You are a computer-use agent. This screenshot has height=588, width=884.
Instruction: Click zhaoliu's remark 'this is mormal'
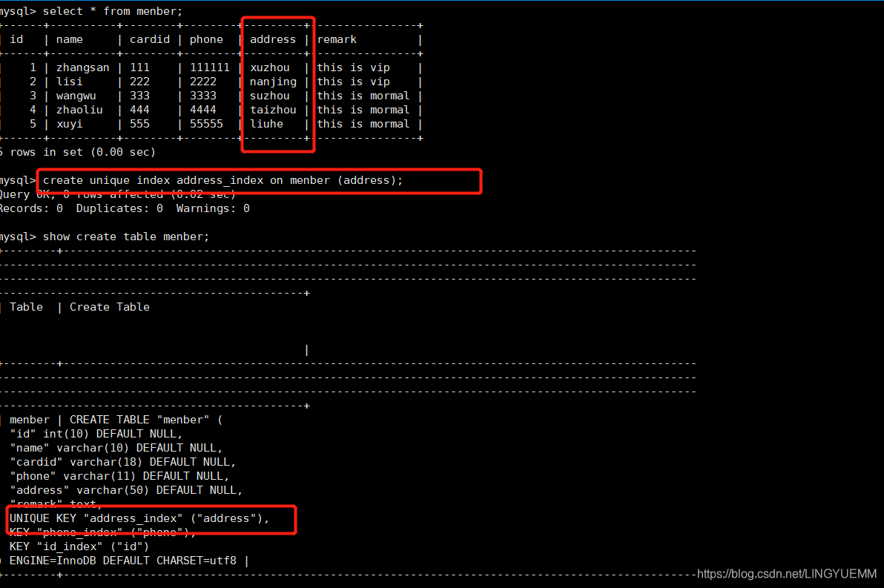pyautogui.click(x=363, y=110)
